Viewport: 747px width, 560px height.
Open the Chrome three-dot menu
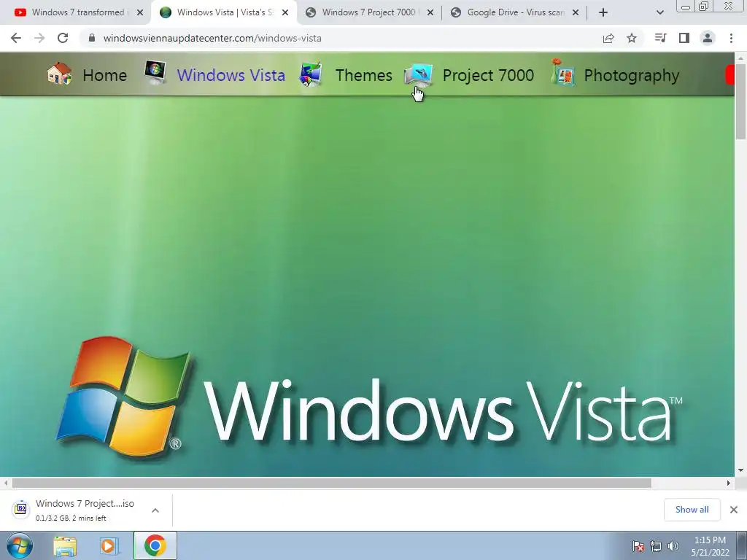coord(731,38)
